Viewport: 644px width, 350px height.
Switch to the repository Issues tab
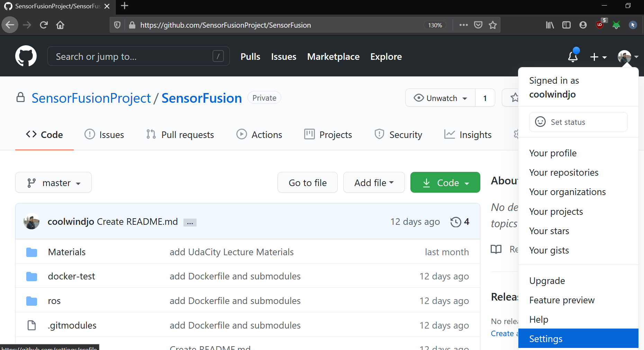pyautogui.click(x=104, y=135)
